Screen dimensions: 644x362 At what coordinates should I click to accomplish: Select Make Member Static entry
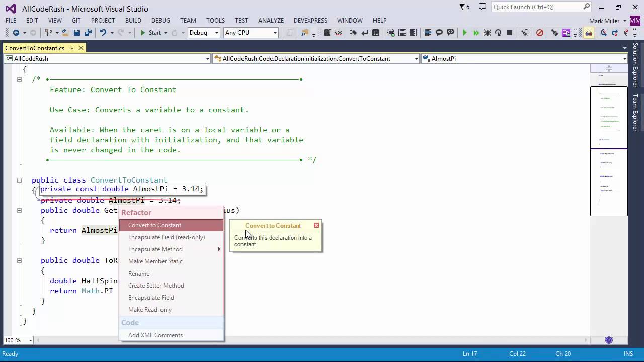point(171,261)
